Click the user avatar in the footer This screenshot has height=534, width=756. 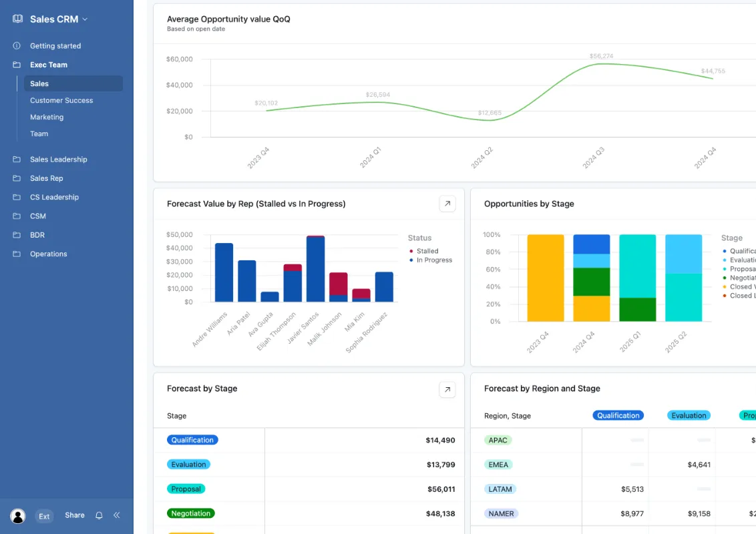point(17,515)
